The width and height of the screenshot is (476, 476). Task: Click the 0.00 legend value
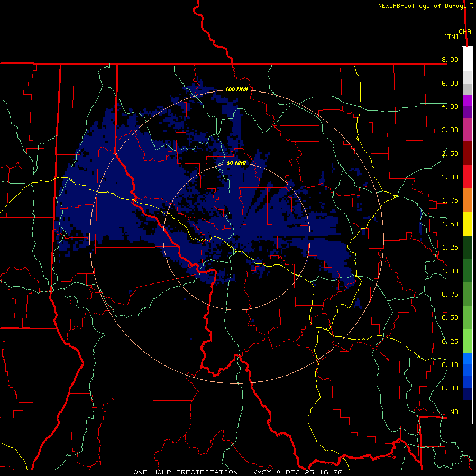[450, 388]
